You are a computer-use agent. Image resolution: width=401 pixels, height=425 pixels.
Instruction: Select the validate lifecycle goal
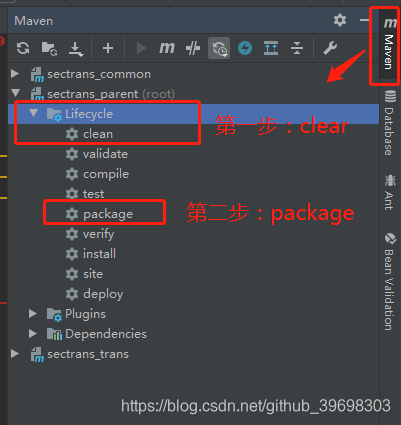click(x=105, y=154)
